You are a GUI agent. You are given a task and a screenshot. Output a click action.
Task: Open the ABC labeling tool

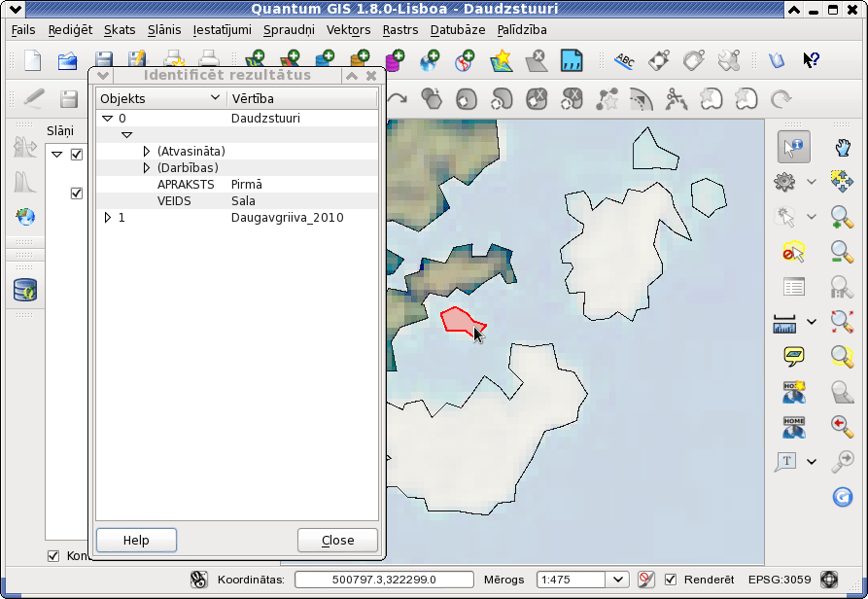(624, 60)
